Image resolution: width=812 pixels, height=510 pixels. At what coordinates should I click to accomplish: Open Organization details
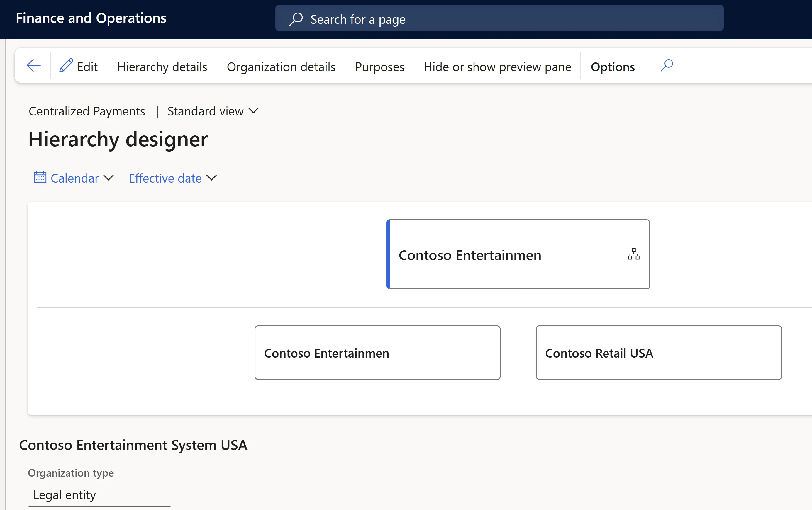(x=281, y=67)
